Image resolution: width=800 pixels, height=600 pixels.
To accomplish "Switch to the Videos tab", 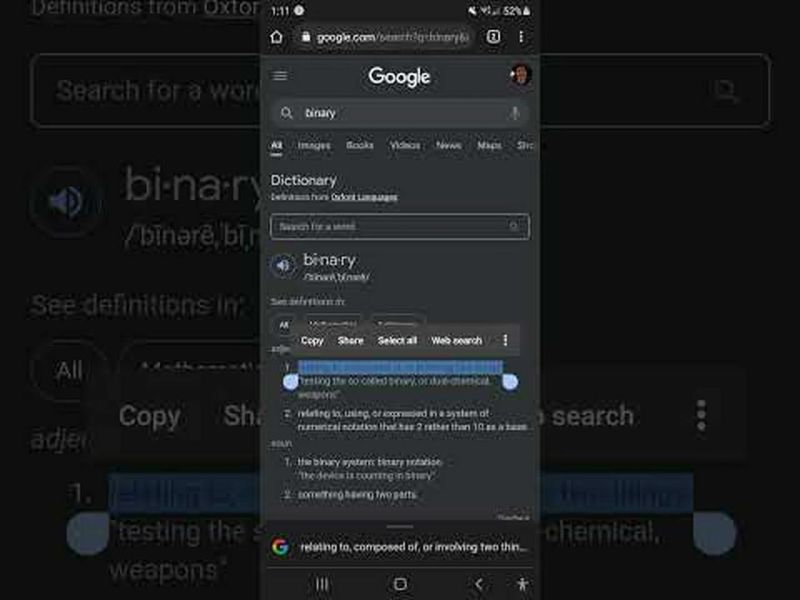I will tap(405, 145).
